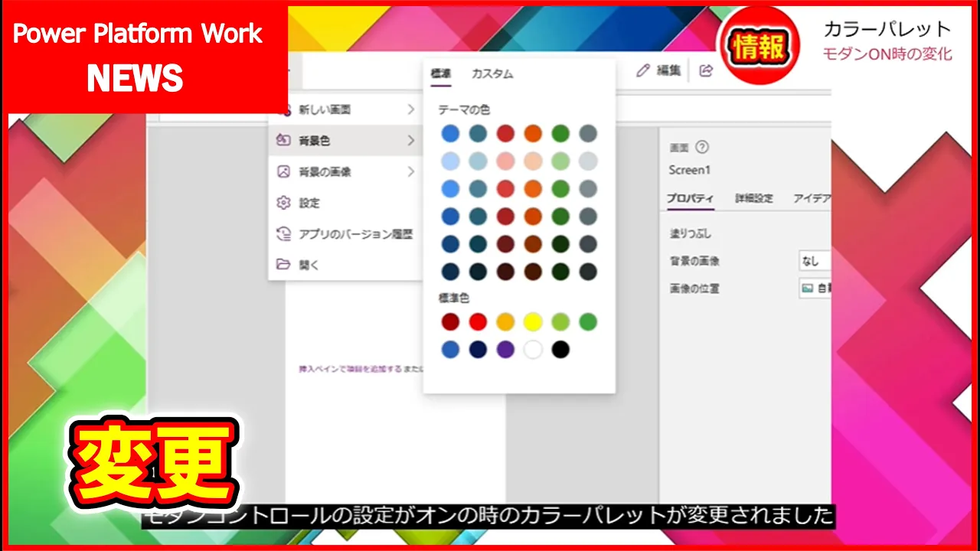
Task: Pick the black swatch under 標準色
Action: coord(560,350)
